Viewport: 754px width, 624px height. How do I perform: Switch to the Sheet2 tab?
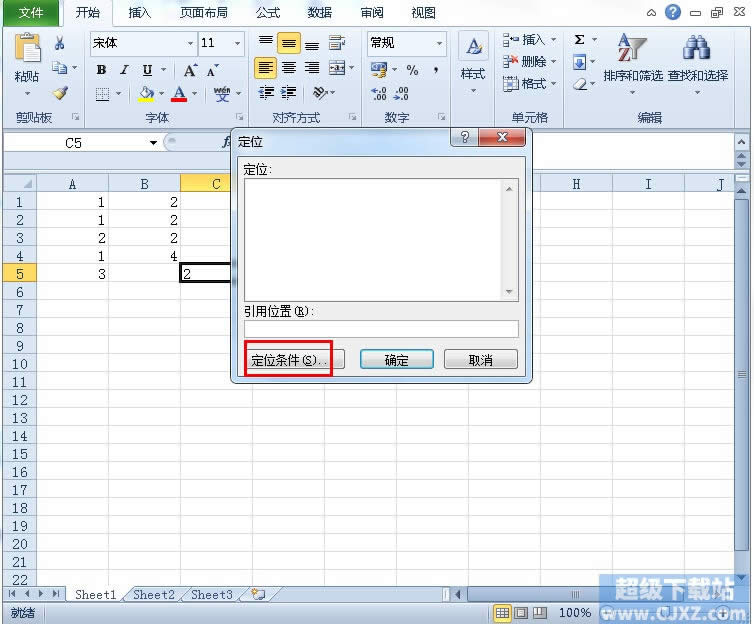coord(153,595)
